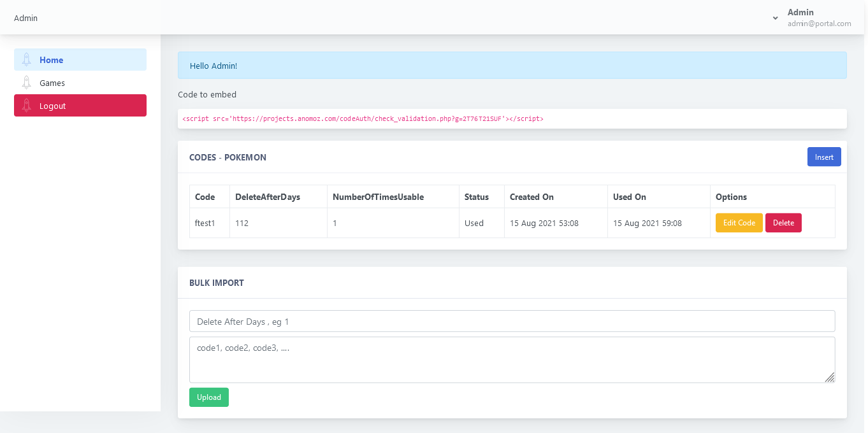This screenshot has width=868, height=433.
Task: Click the Status column header
Action: 476,197
